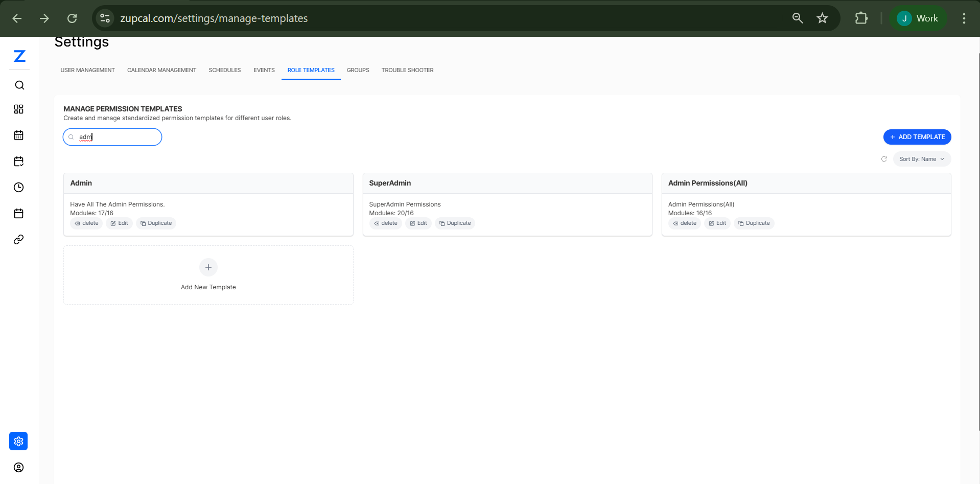Click the template search input field
980x484 pixels.
pyautogui.click(x=118, y=137)
